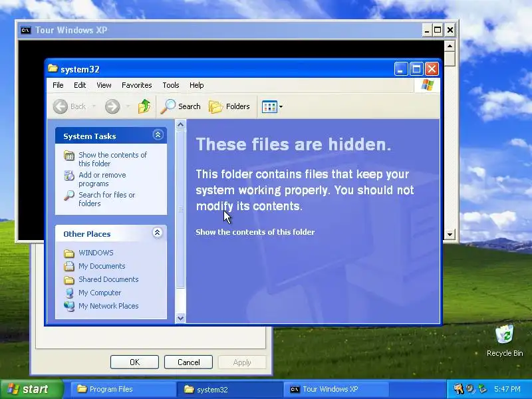
Task: Open the Start menu
Action: pos(31,389)
